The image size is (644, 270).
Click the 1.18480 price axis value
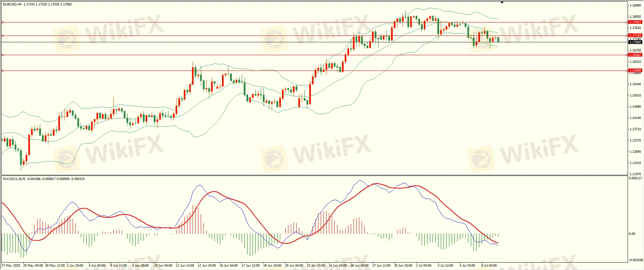(x=635, y=5)
